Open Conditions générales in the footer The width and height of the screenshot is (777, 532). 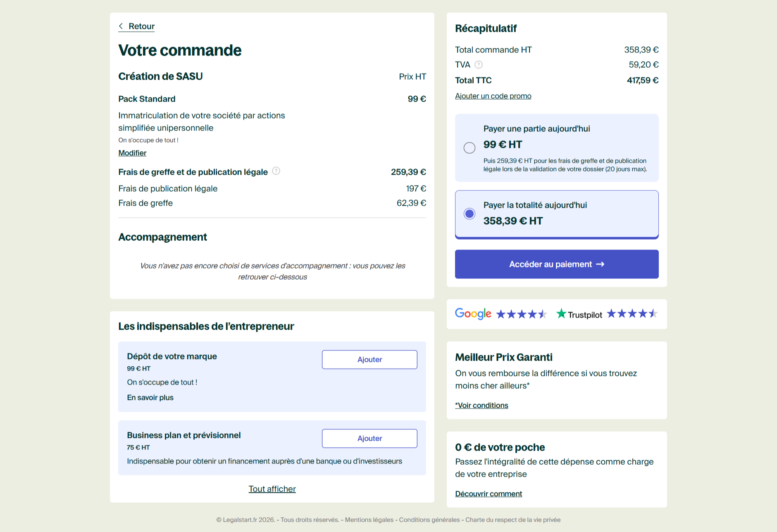(x=429, y=520)
